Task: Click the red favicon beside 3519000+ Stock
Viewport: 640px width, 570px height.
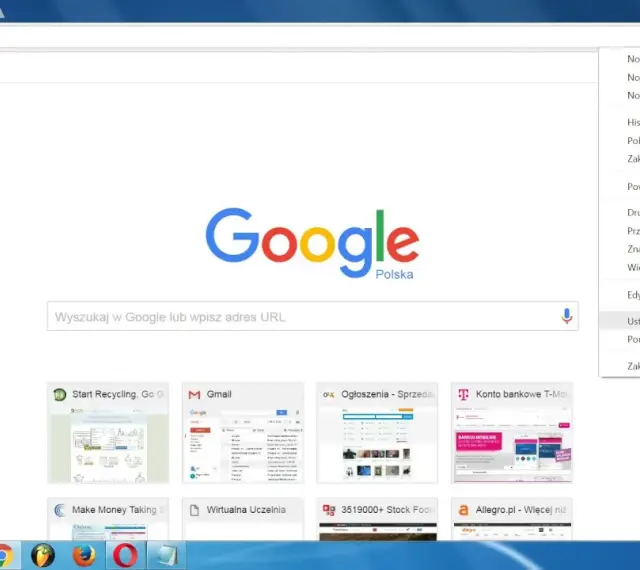Action: [329, 510]
